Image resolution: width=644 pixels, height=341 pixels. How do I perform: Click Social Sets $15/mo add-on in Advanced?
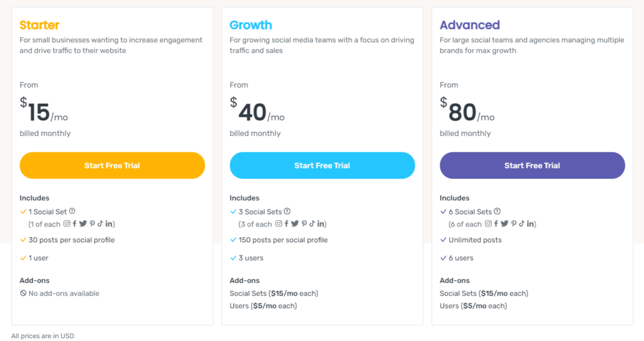(484, 293)
